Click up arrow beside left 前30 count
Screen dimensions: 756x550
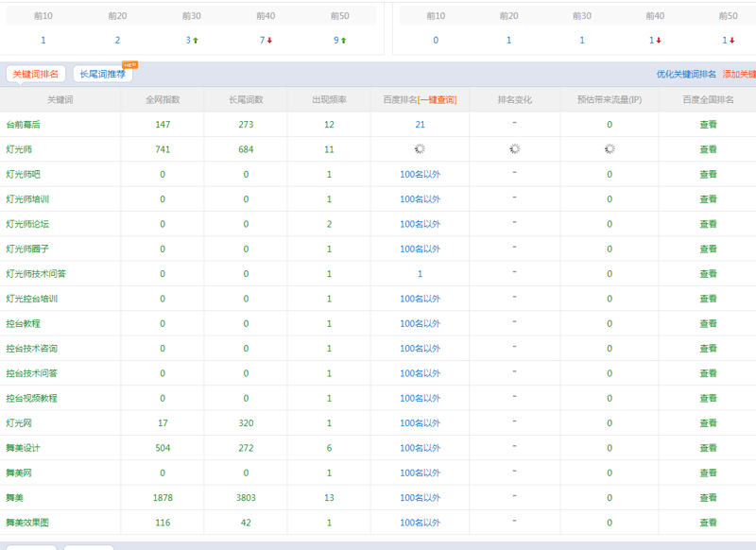pos(196,41)
